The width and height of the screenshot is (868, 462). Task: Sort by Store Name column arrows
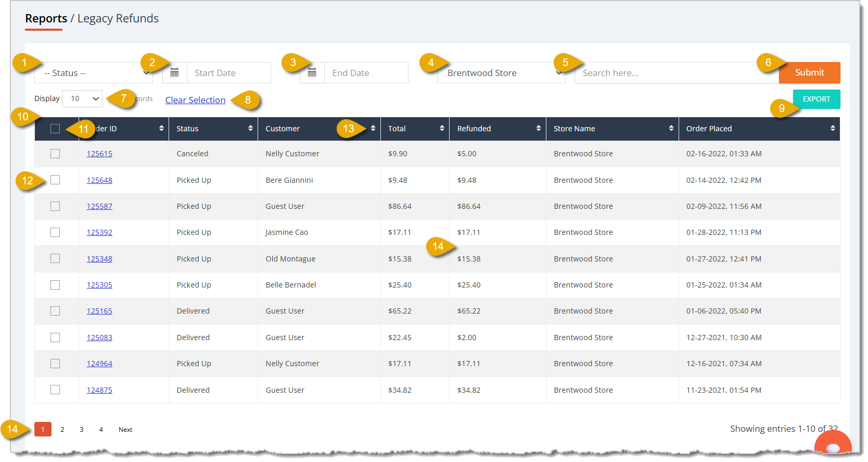click(671, 128)
